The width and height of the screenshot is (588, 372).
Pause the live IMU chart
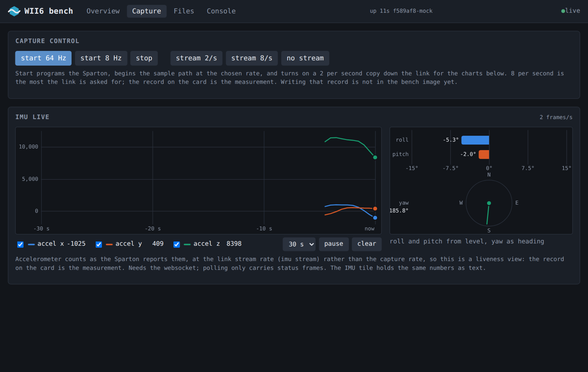point(334,244)
